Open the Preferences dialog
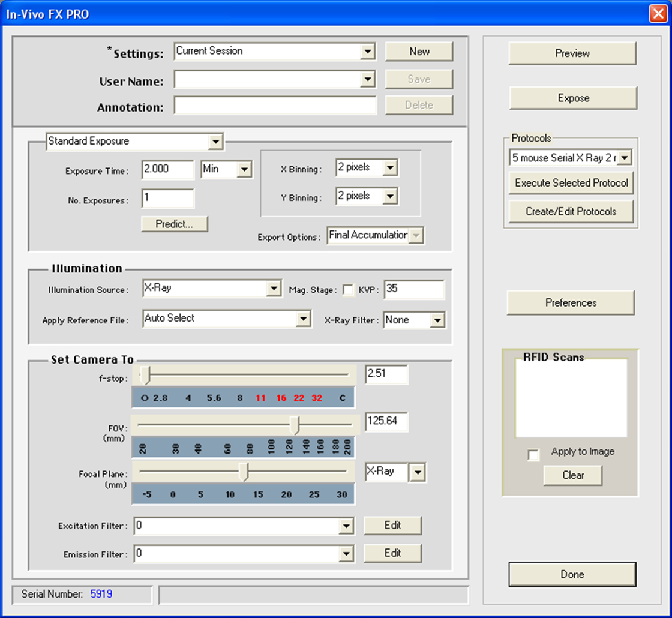This screenshot has height=618, width=672. coord(571,303)
